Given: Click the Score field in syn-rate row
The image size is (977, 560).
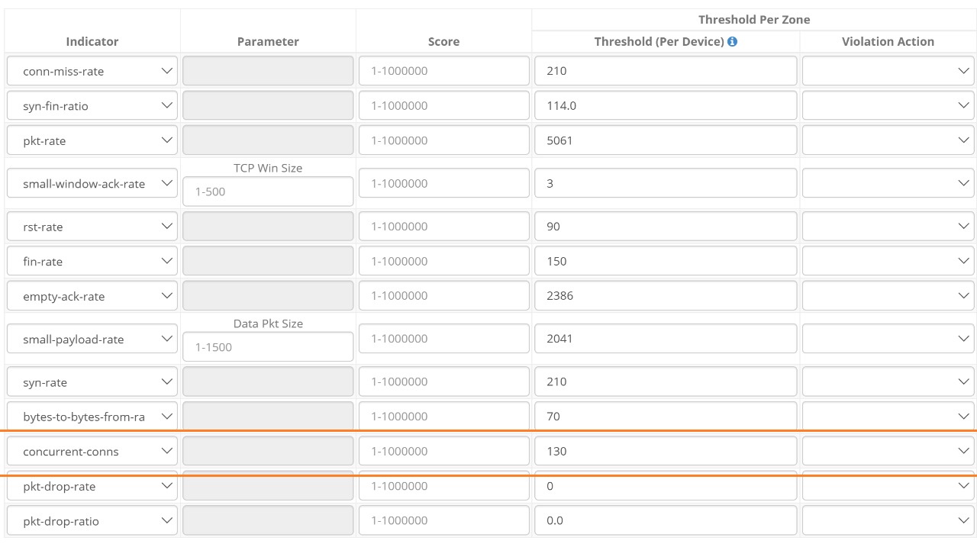Looking at the screenshot, I should point(443,381).
